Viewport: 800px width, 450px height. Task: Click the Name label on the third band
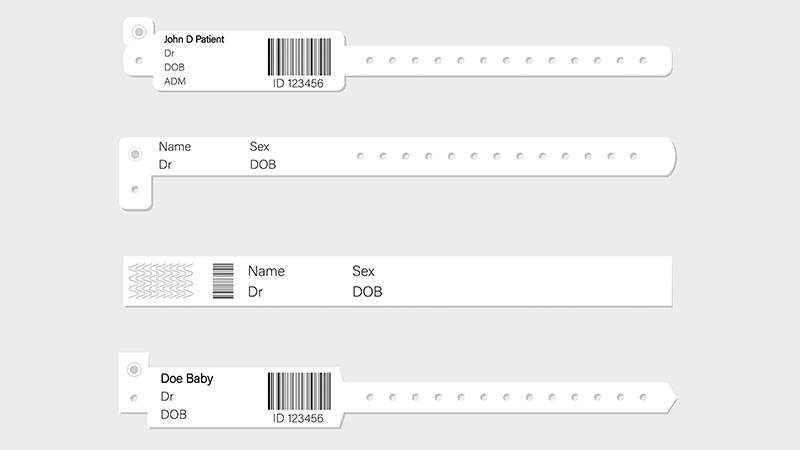pos(266,271)
